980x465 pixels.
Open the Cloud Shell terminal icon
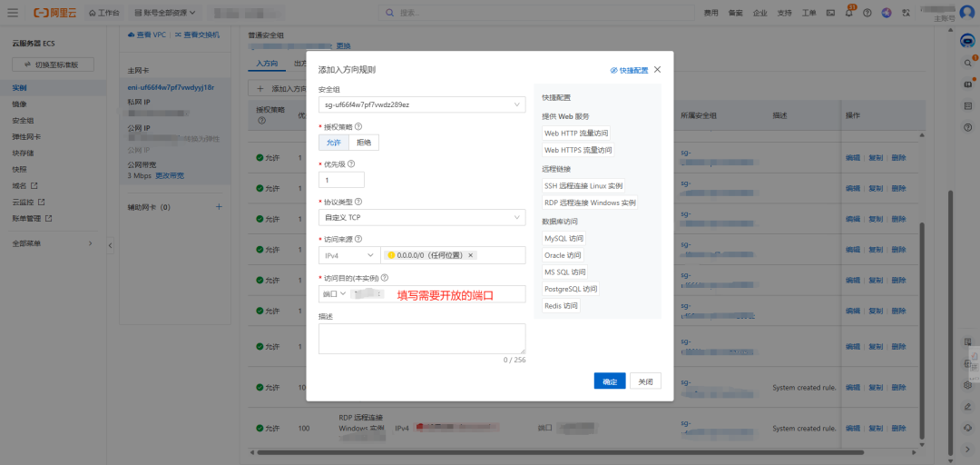(832, 13)
